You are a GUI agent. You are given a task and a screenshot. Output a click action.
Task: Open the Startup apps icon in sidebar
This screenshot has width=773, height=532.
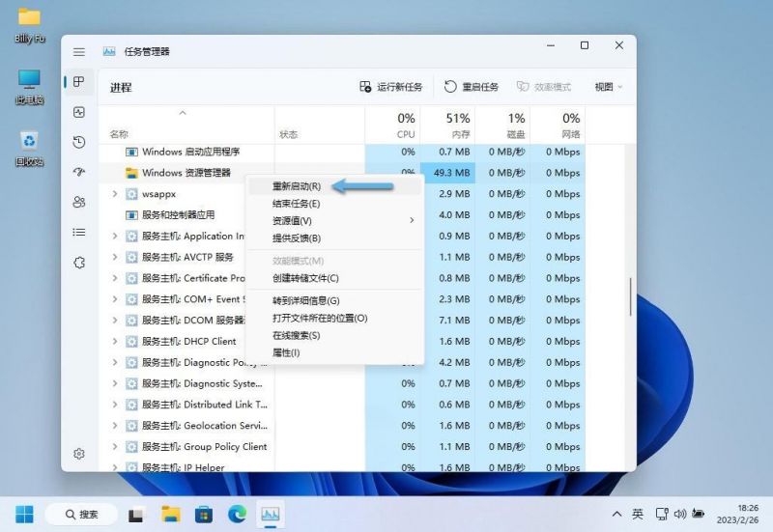(79, 172)
